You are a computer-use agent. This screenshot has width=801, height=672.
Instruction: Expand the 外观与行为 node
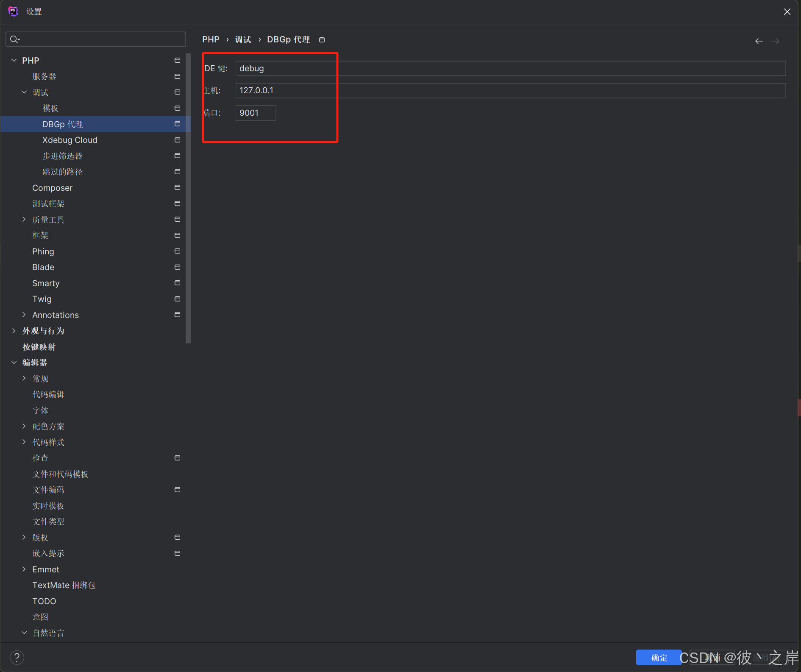14,331
